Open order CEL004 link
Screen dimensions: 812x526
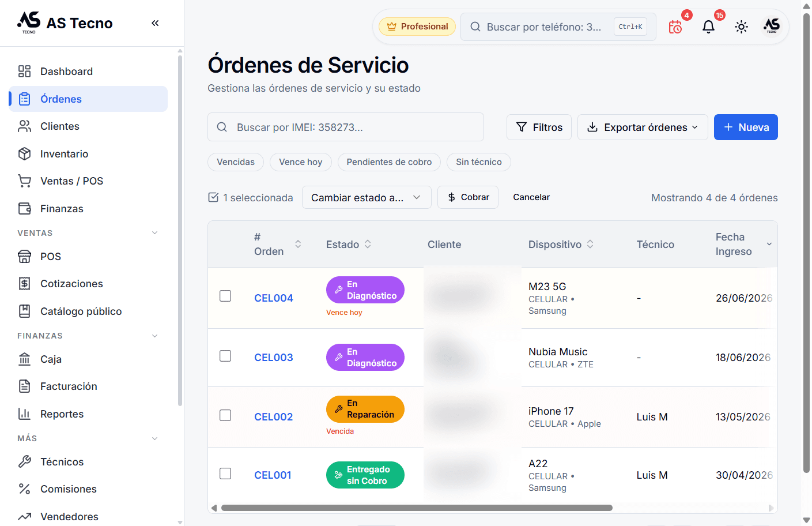tap(274, 298)
